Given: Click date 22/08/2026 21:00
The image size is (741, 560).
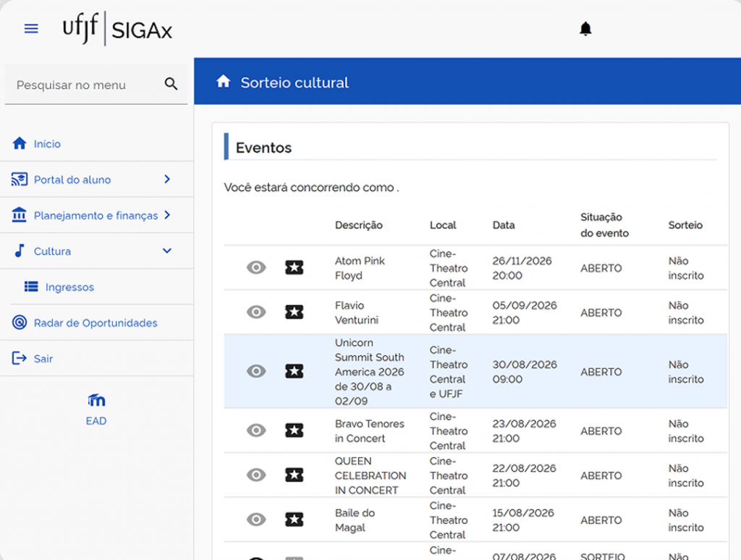Looking at the screenshot, I should [524, 475].
